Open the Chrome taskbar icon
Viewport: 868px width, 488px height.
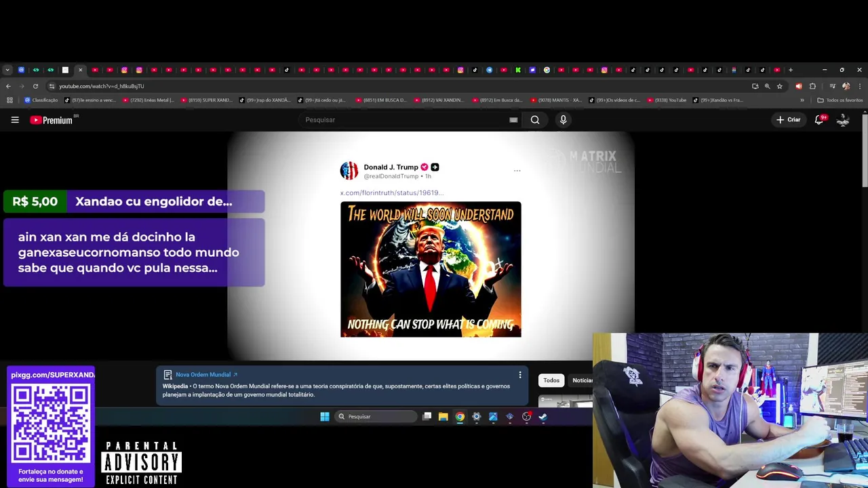coord(460,417)
